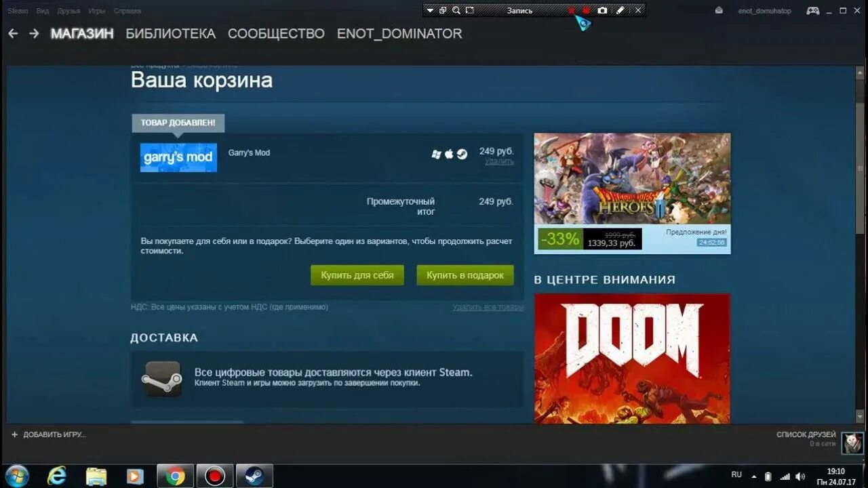Click recorder window-select icon

click(x=443, y=10)
